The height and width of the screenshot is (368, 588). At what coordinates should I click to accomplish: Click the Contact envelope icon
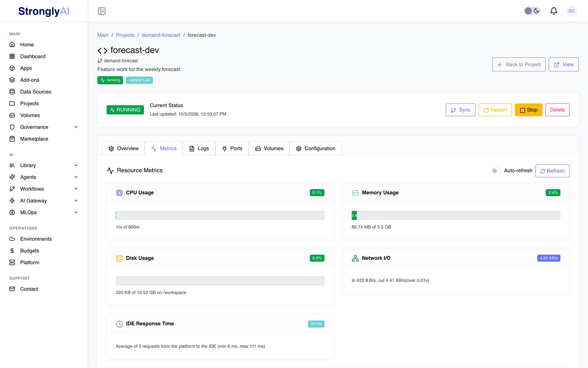pos(12,289)
